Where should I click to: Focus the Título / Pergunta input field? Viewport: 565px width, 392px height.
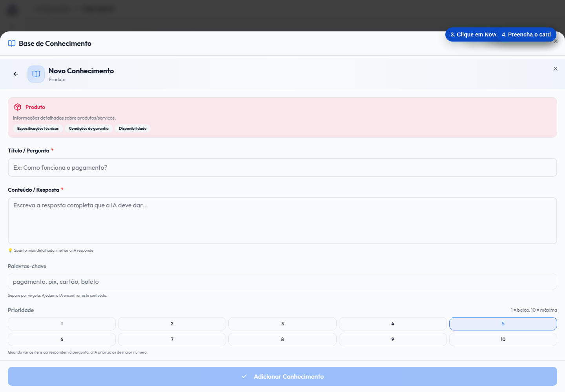coord(282,167)
